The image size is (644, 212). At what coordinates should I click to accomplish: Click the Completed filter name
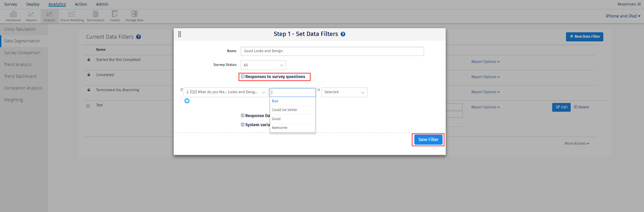(105, 75)
